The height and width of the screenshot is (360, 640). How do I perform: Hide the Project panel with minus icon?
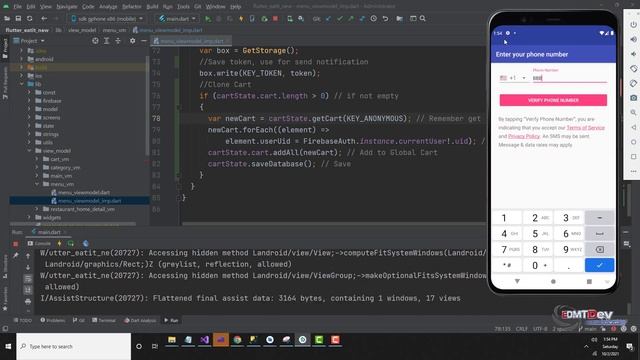coord(144,41)
